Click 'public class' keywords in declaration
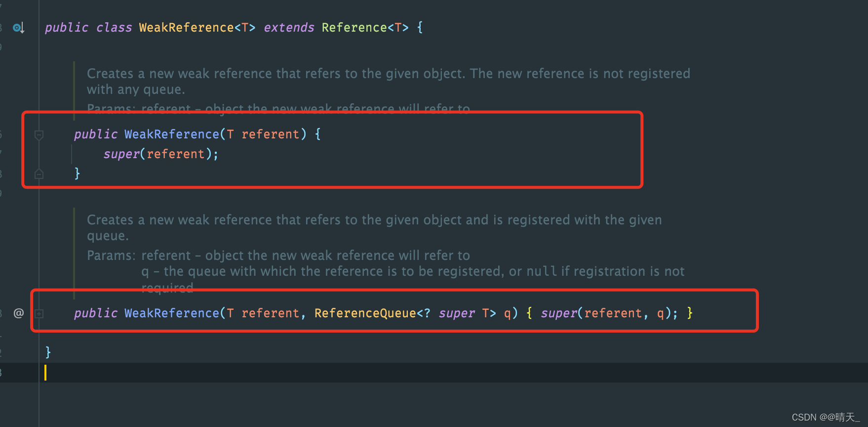This screenshot has height=427, width=868. pos(88,28)
